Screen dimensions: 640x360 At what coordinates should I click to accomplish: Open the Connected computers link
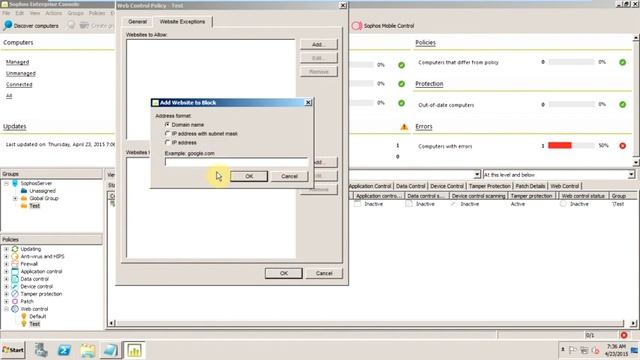point(19,84)
